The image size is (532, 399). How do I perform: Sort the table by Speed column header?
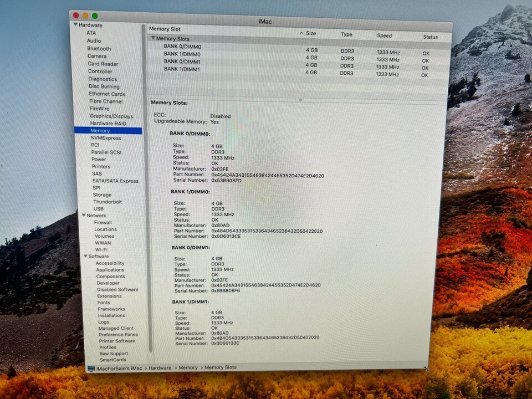(x=385, y=35)
